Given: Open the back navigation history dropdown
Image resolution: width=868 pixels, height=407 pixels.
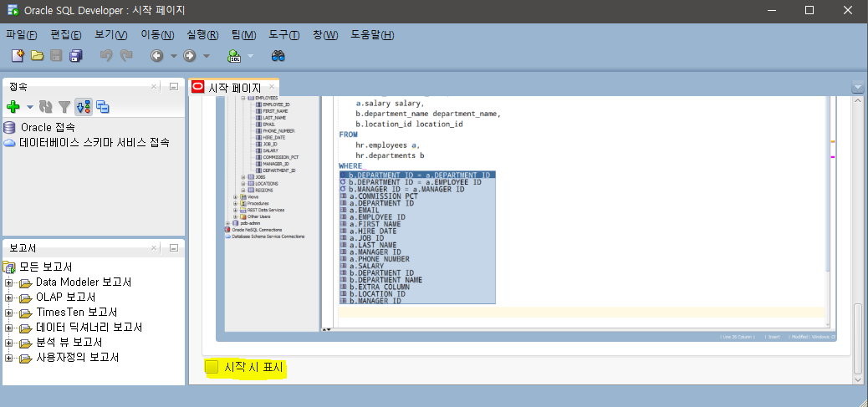Looking at the screenshot, I should click(x=173, y=56).
